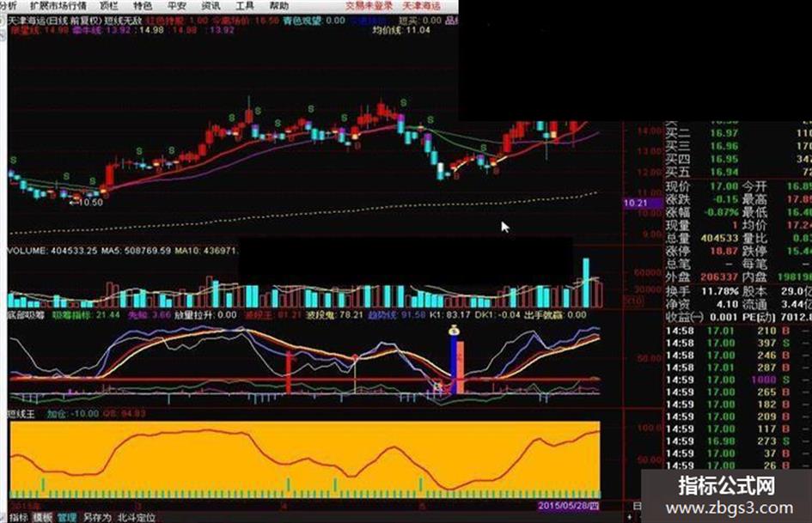The height and width of the screenshot is (523, 812).
Task: Click the 10.21 price marker on the axis
Action: click(x=642, y=203)
